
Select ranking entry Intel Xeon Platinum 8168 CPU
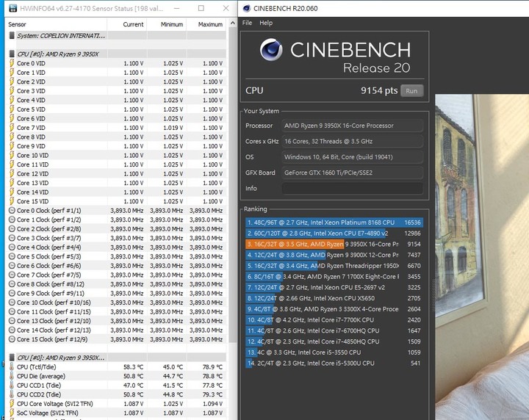(x=334, y=222)
